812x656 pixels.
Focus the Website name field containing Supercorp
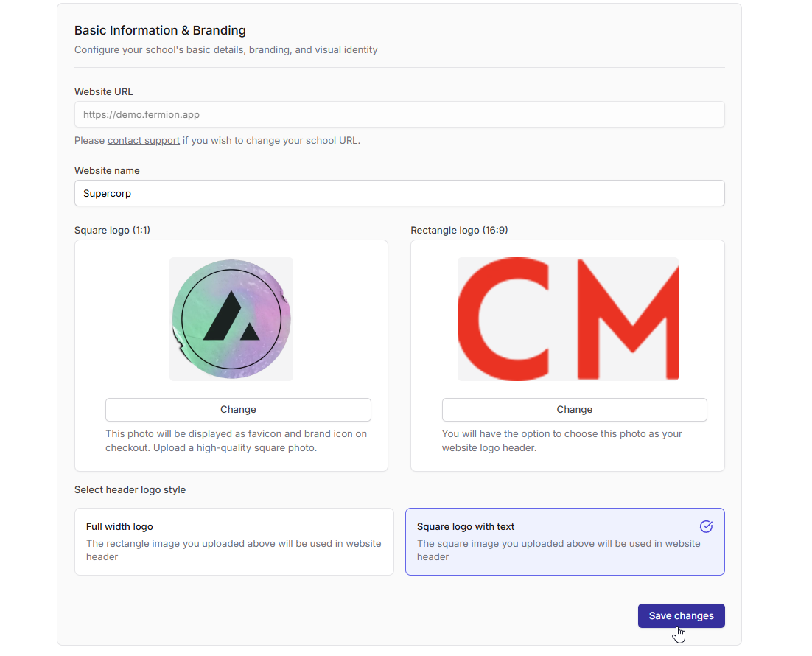(399, 193)
